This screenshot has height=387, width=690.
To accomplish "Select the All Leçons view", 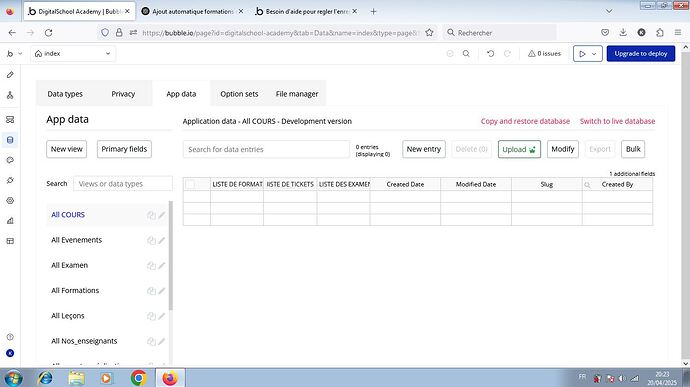I will point(67,316).
